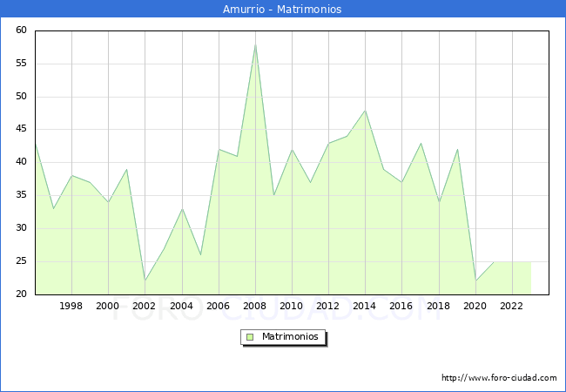Click the 2014 peak data point near 48
The width and height of the screenshot is (566, 392).
click(x=366, y=111)
